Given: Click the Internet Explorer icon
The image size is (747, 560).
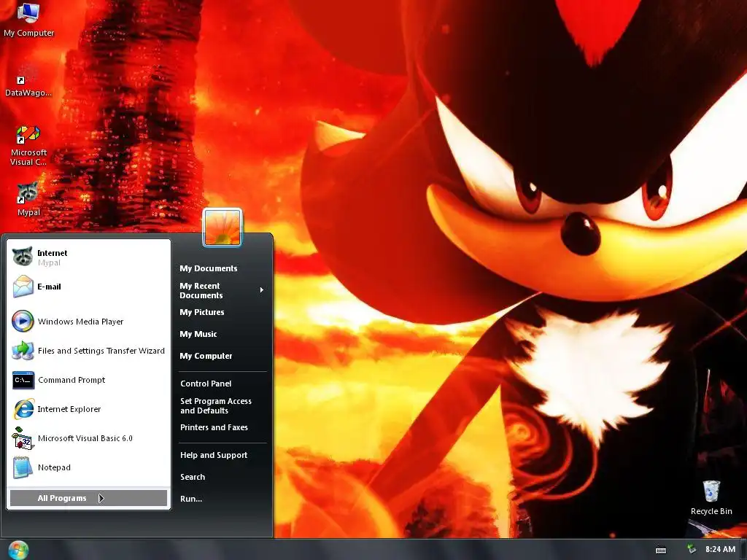Looking at the screenshot, I should pos(23,409).
